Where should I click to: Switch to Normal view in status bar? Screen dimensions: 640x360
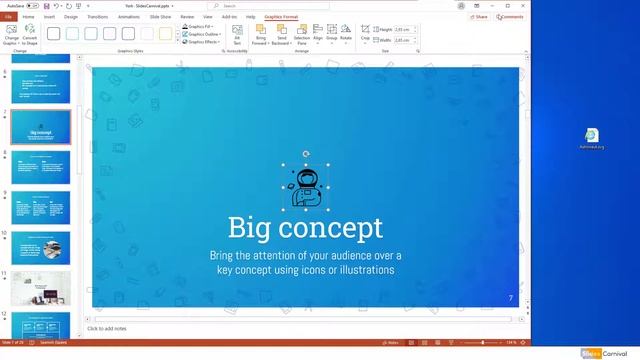(411, 342)
